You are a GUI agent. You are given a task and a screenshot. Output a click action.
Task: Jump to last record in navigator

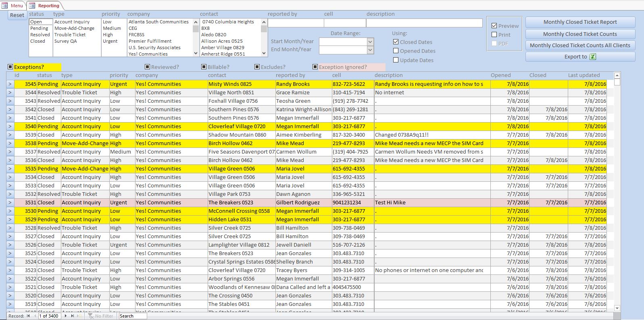tap(73, 316)
